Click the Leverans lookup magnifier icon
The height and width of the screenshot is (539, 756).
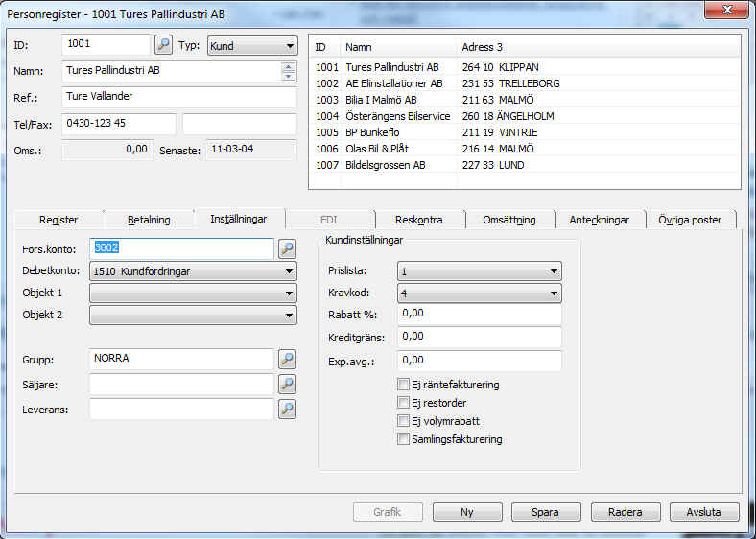287,410
